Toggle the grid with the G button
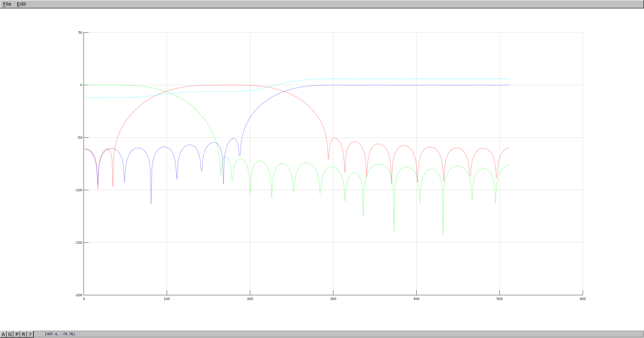Viewport: 644px width, 338px height. click(10, 334)
